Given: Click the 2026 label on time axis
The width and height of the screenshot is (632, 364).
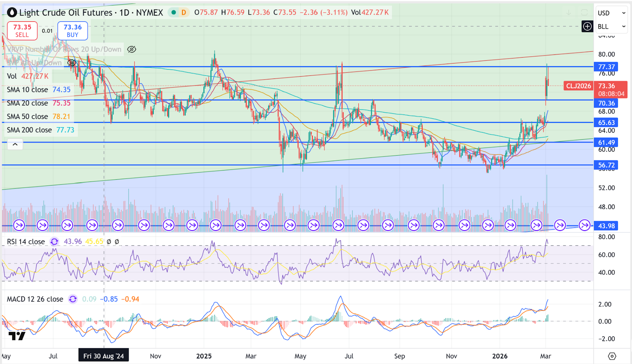Looking at the screenshot, I should click(x=500, y=356).
